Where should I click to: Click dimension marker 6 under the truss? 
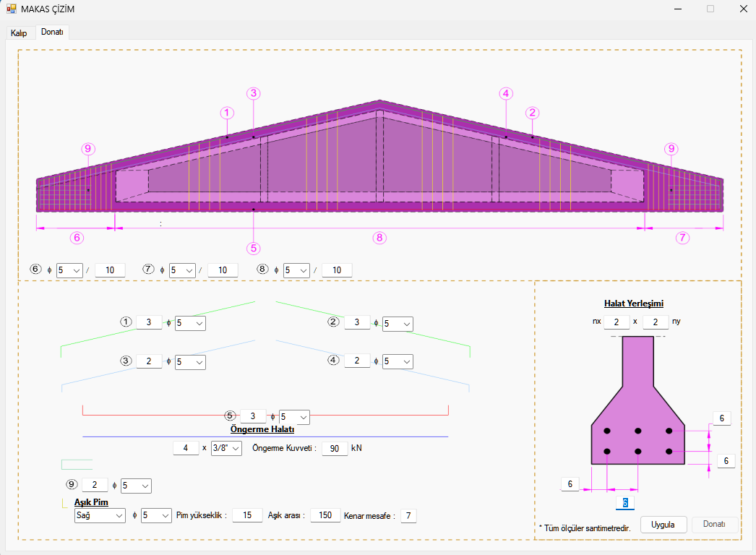pos(77,238)
